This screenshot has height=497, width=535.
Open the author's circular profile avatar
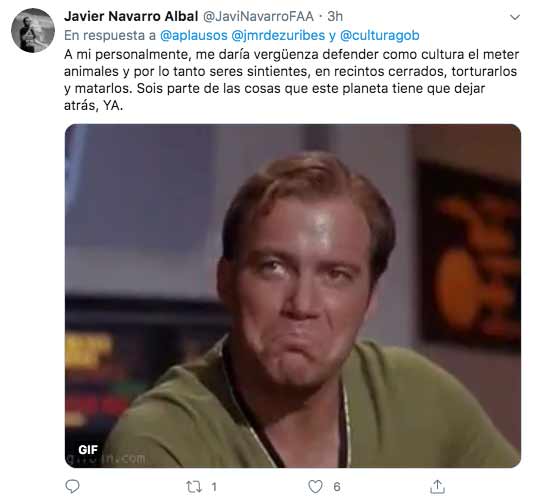[33, 30]
